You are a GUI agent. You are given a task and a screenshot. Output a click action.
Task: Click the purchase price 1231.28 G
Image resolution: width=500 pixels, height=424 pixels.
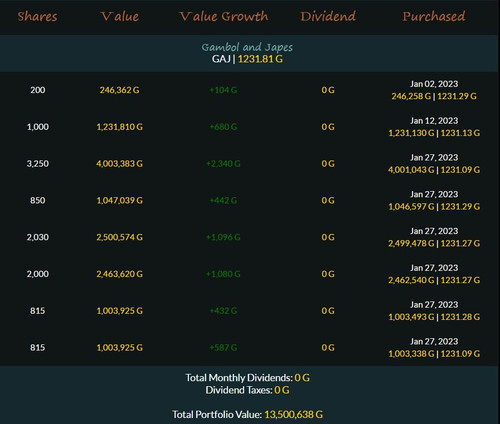pyautogui.click(x=460, y=317)
